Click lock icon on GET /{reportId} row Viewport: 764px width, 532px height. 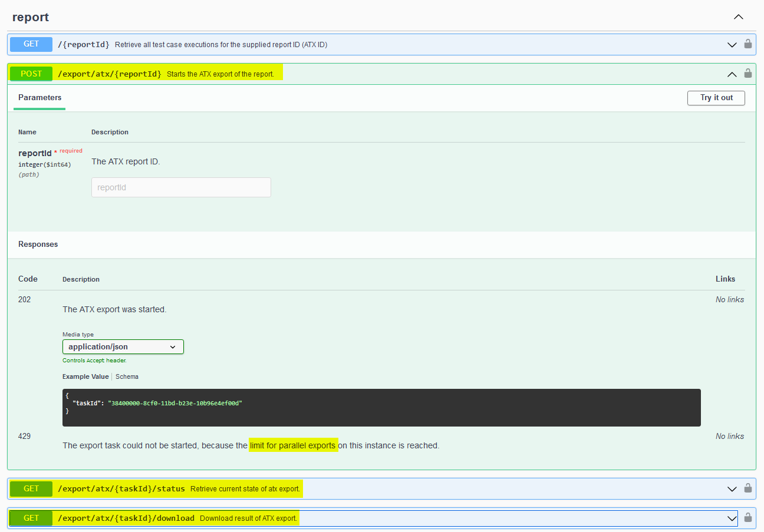747,44
